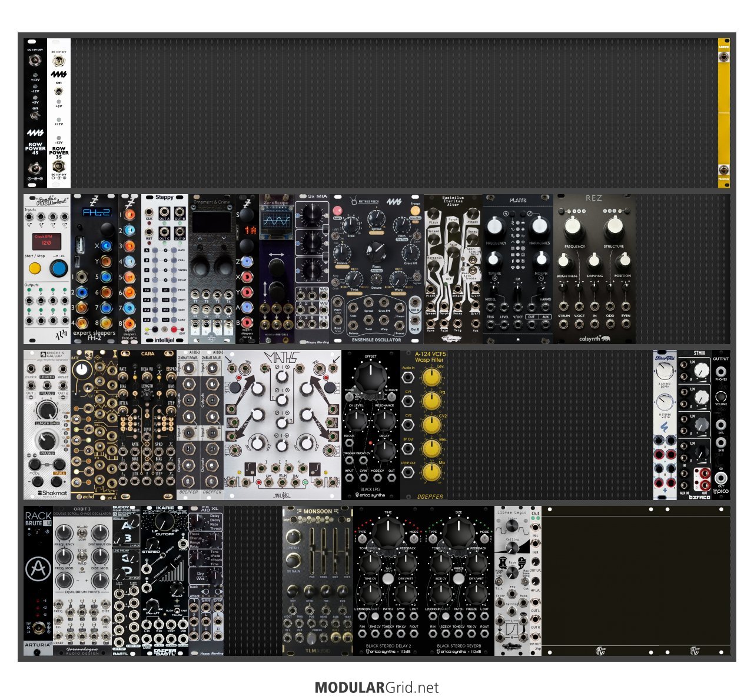Click the Plaits Timbre knob
This screenshot has width=754, height=700.
click(495, 258)
